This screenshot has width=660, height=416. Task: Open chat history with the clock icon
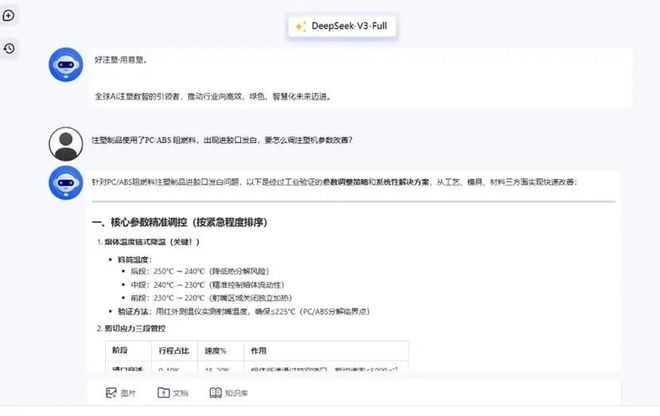tap(9, 48)
